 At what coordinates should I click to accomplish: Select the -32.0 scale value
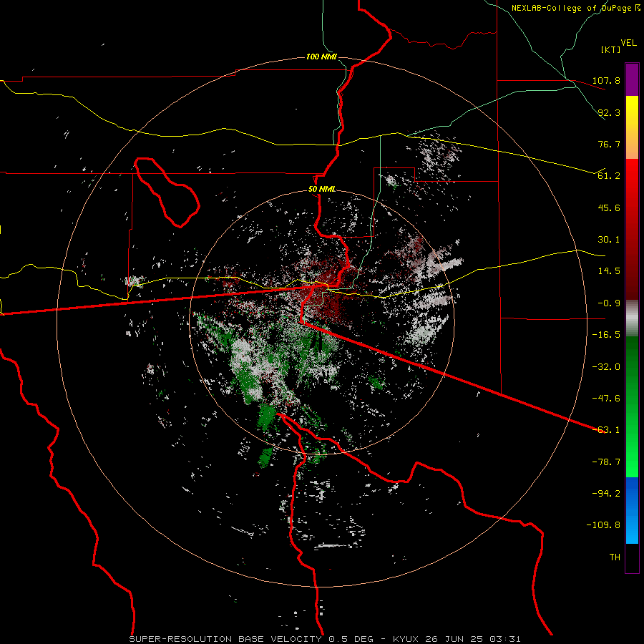tap(606, 367)
